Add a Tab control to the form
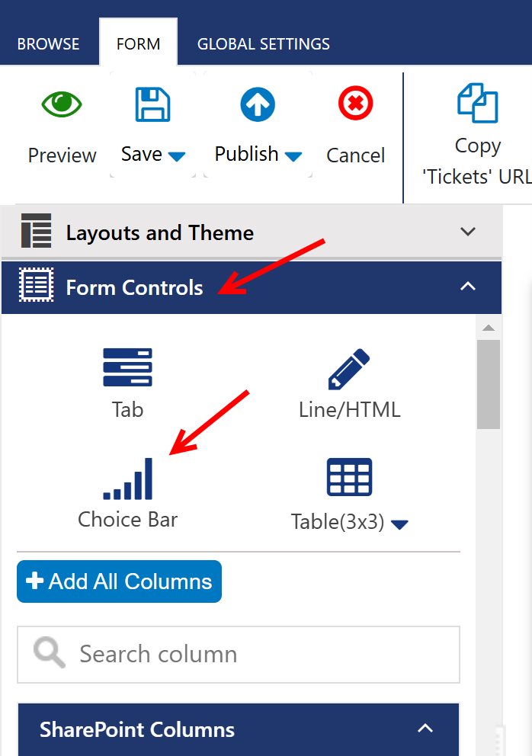This screenshot has height=756, width=532. tap(127, 368)
